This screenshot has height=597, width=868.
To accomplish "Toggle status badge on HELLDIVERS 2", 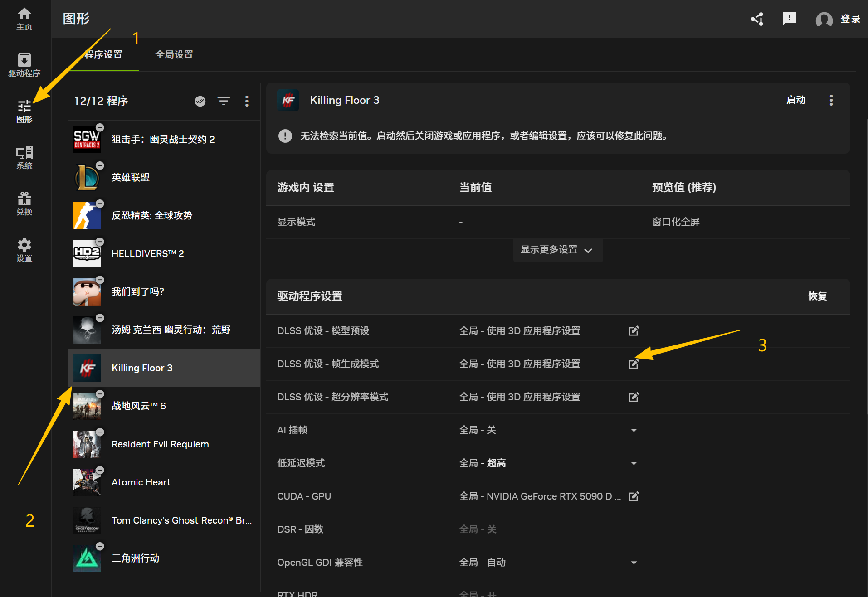I will coord(100,242).
